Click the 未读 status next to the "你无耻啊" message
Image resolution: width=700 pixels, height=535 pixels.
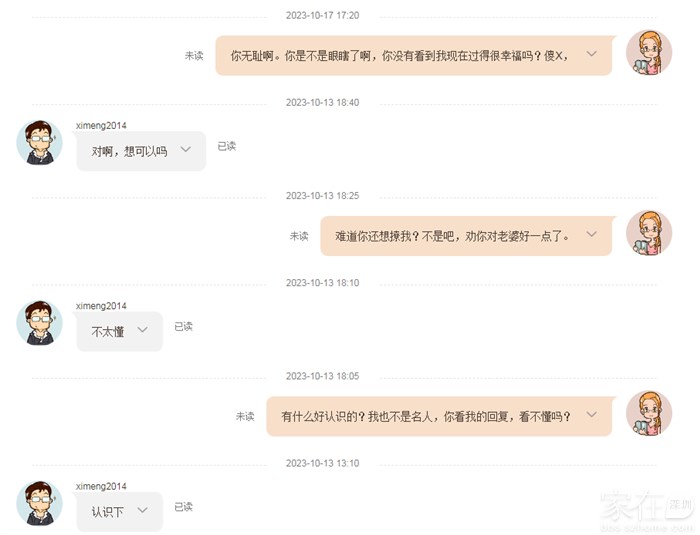[194, 56]
